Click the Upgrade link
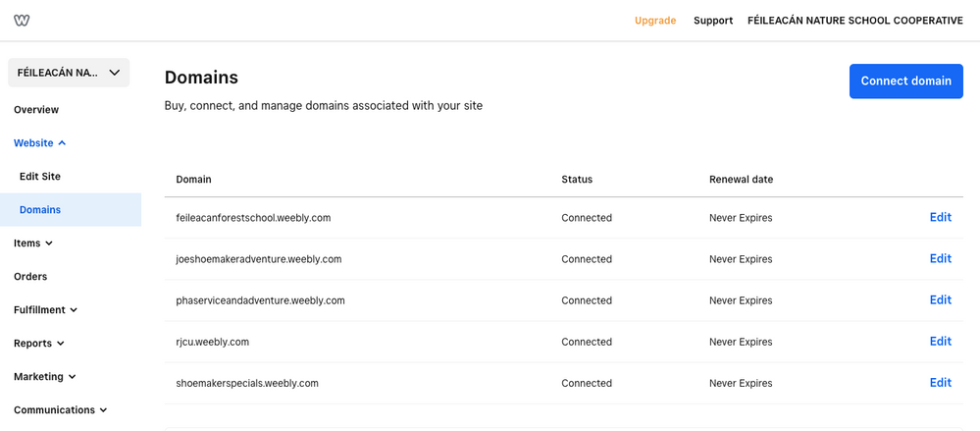 coord(655,21)
